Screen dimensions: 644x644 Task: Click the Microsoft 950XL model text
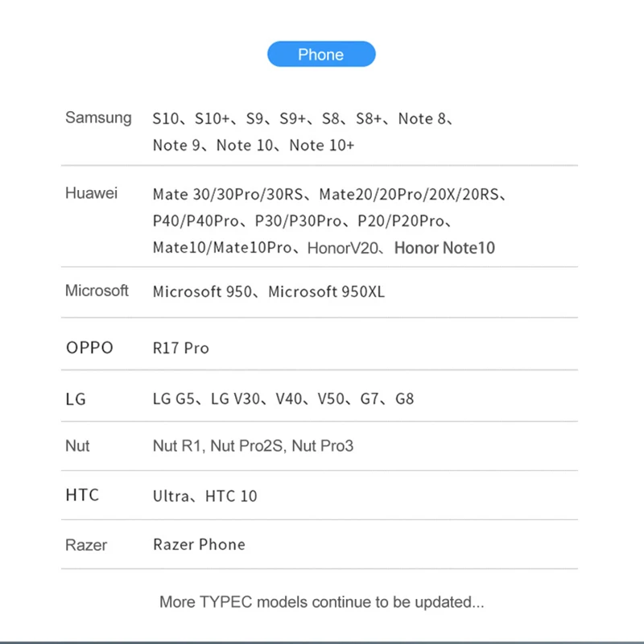coord(326,291)
